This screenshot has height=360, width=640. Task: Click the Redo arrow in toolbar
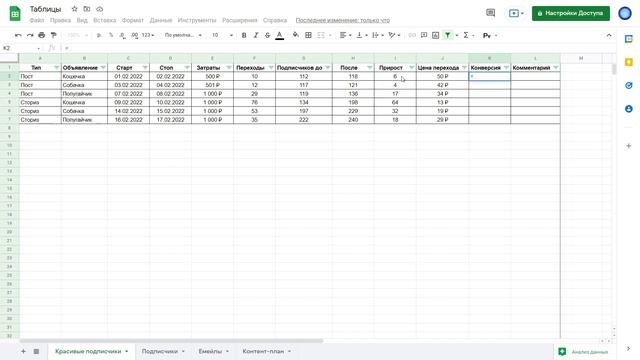coord(30,36)
